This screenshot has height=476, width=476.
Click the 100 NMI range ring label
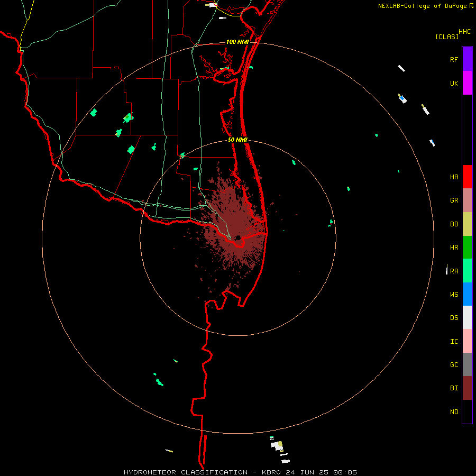point(237,42)
